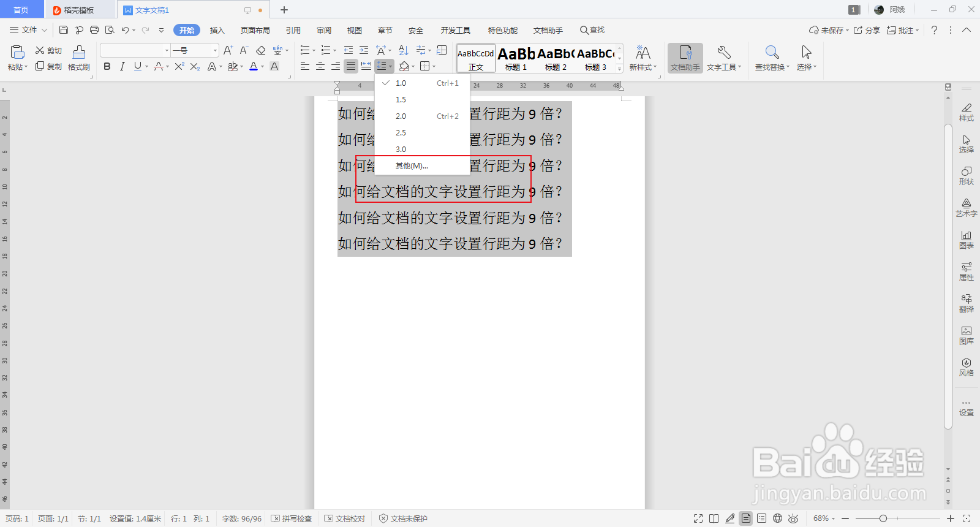Click the WordArt (艺术字) sidebar icon

coord(967,208)
